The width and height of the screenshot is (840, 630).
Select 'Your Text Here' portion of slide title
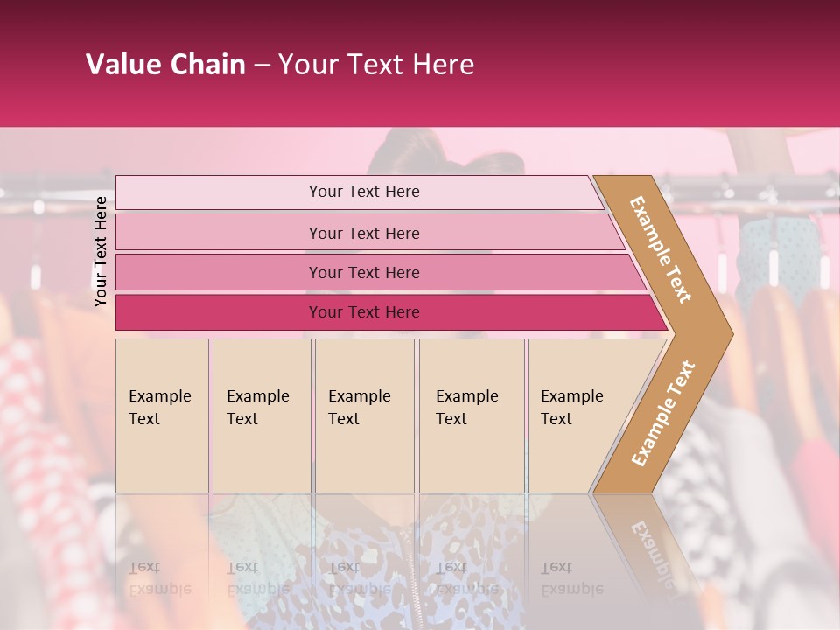pos(376,65)
